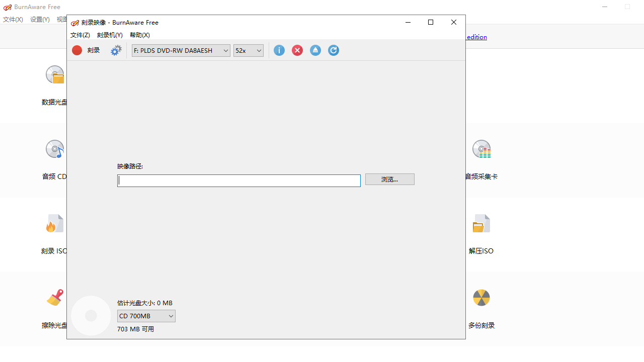
Task: Click the edition link in main window
Action: [476, 37]
